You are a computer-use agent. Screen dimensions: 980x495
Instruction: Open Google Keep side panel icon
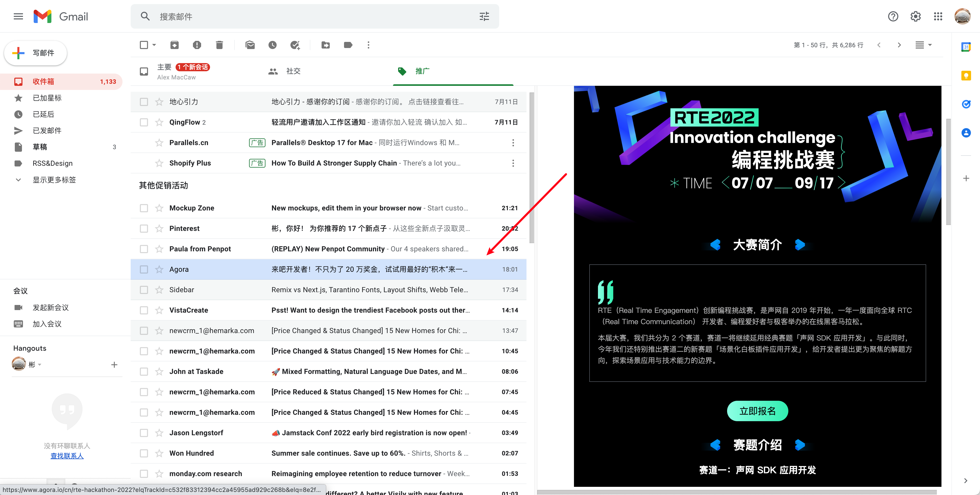(x=966, y=76)
